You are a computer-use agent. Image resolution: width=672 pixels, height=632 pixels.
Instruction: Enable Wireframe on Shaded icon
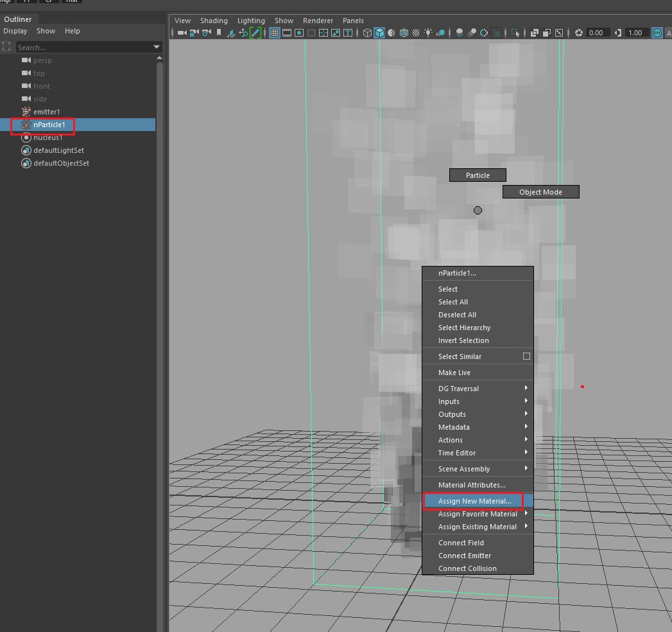tap(404, 33)
